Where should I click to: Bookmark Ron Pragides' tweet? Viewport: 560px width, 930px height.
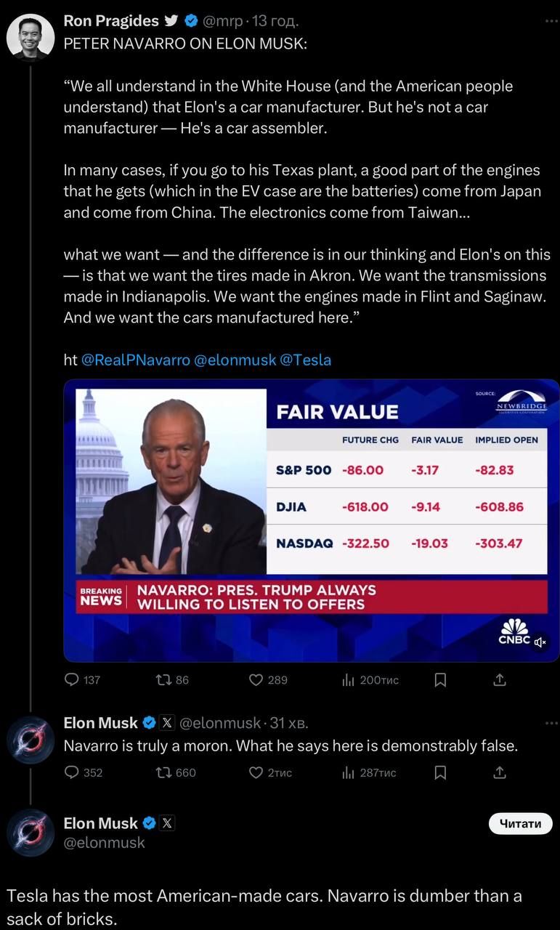click(x=440, y=680)
